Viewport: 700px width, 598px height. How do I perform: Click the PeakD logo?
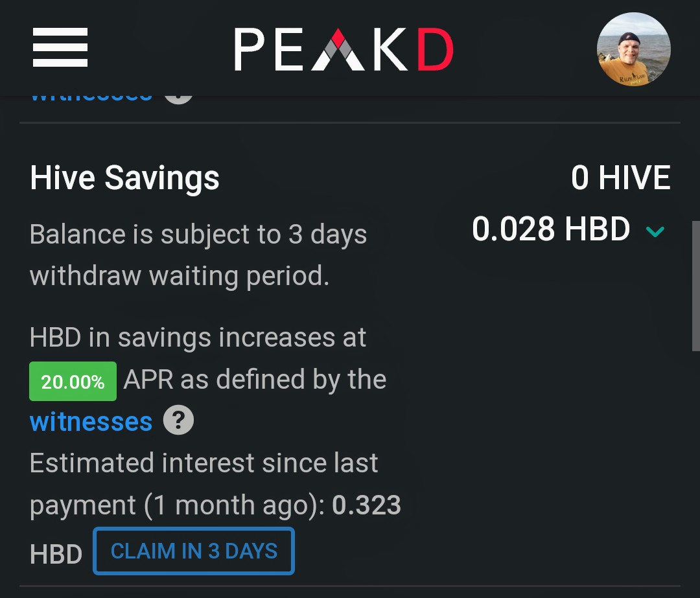[x=344, y=49]
